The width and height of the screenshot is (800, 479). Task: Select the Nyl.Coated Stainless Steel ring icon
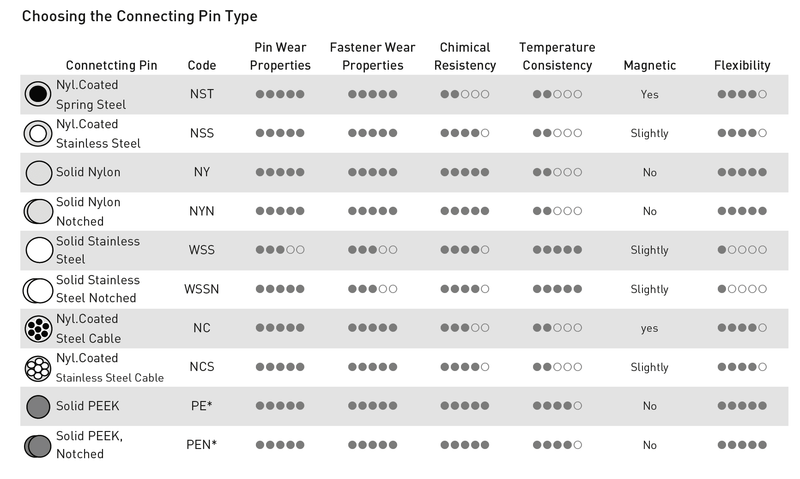38,133
